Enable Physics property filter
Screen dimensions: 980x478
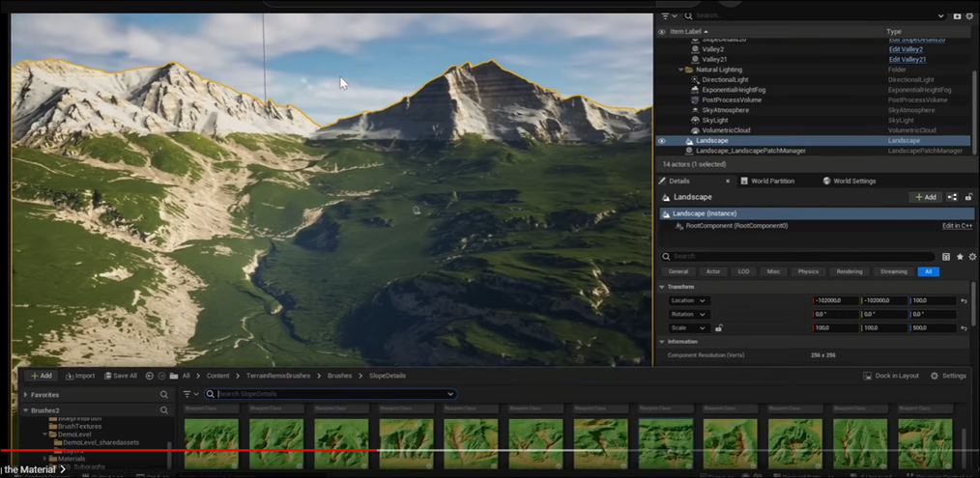click(x=808, y=271)
